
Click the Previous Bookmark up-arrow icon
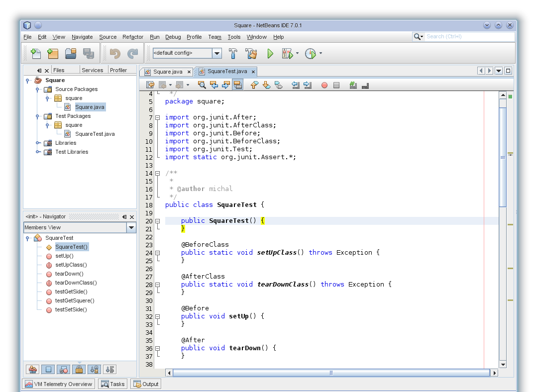pos(254,85)
